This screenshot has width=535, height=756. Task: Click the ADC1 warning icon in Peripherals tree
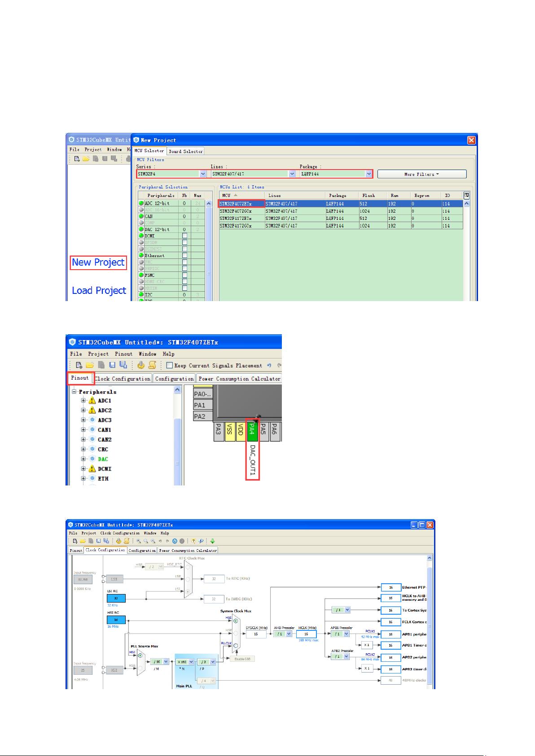(92, 401)
